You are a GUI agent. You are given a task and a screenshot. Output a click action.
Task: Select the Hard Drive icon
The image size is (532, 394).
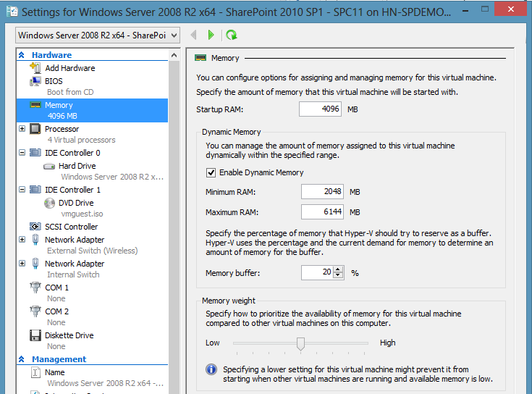click(49, 167)
